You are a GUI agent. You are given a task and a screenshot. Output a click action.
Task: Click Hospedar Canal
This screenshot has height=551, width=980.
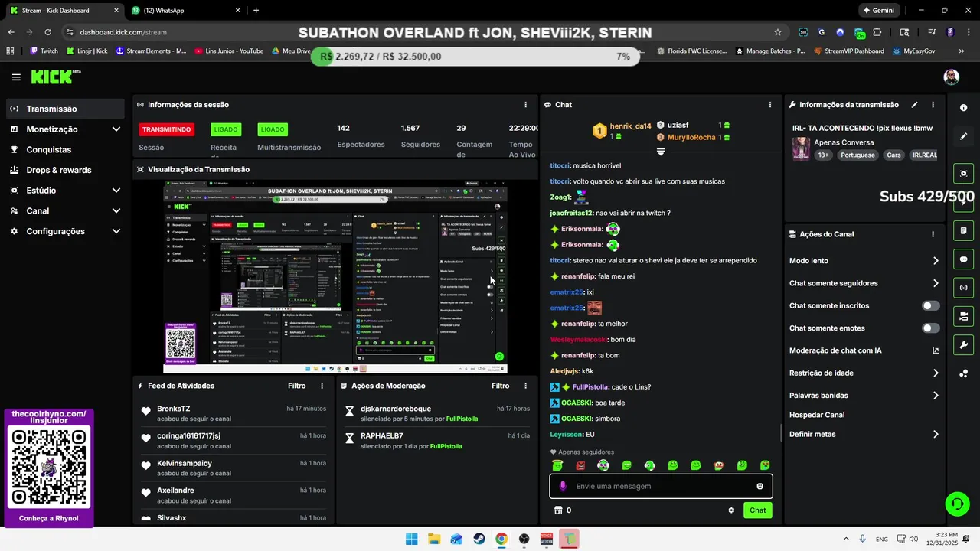click(817, 415)
